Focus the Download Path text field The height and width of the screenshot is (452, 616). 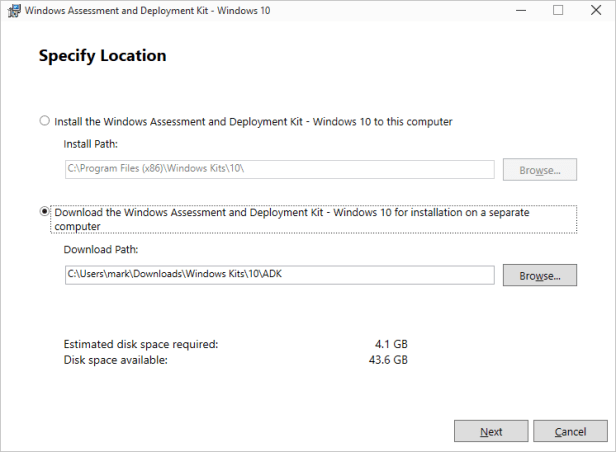pyautogui.click(x=279, y=274)
